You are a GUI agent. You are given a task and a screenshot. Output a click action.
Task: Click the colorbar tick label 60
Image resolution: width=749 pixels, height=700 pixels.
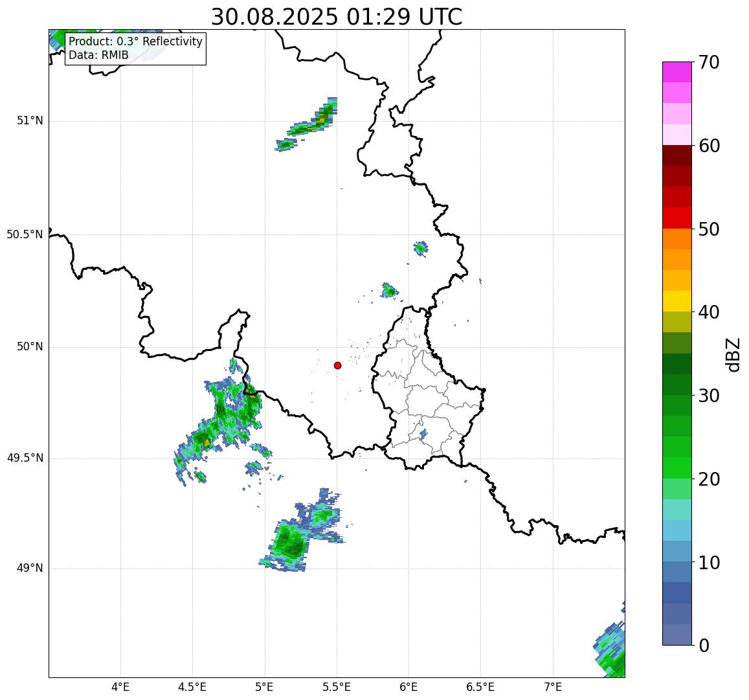708,146
